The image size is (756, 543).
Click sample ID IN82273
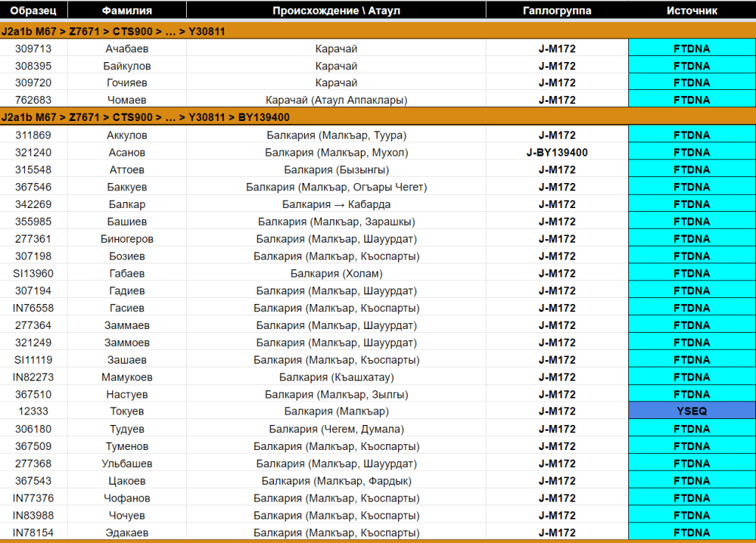pos(33,377)
